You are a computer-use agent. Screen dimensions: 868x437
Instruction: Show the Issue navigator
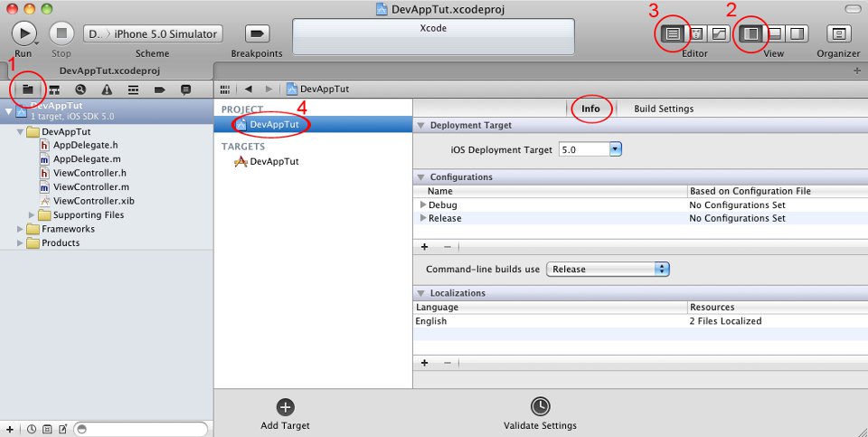[107, 90]
